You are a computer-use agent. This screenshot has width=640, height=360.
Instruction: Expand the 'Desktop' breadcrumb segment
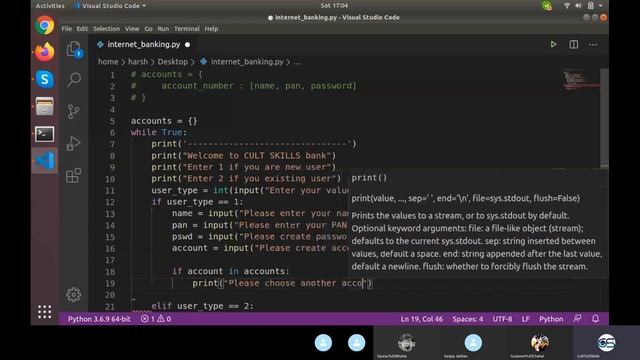tap(173, 62)
